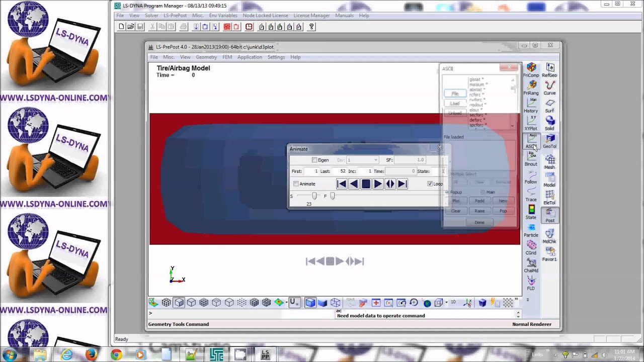This screenshot has height=362, width=644.
Task: Click the Windows Start button
Action: 10,355
